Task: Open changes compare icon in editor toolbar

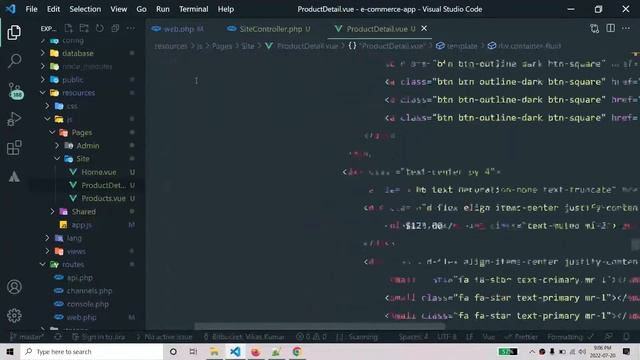Action: (x=595, y=28)
